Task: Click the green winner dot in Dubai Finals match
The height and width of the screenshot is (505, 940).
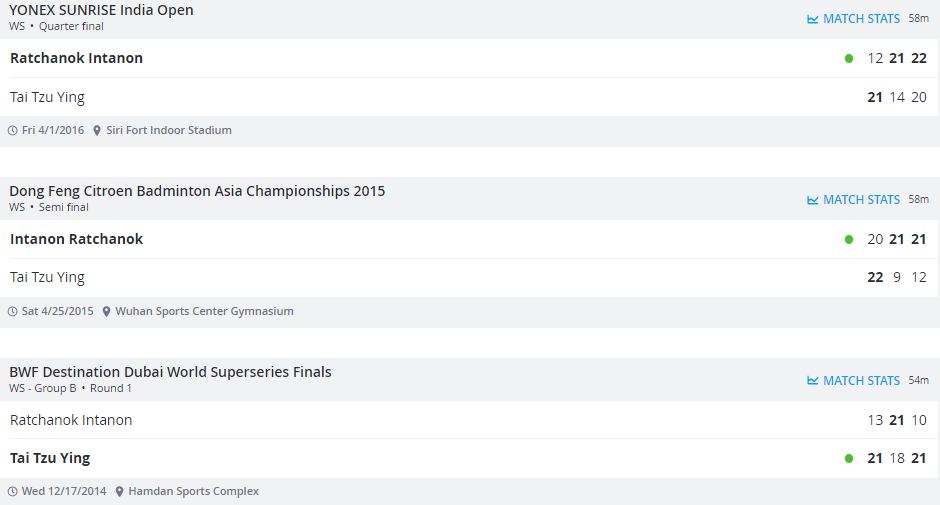Action: 849,459
